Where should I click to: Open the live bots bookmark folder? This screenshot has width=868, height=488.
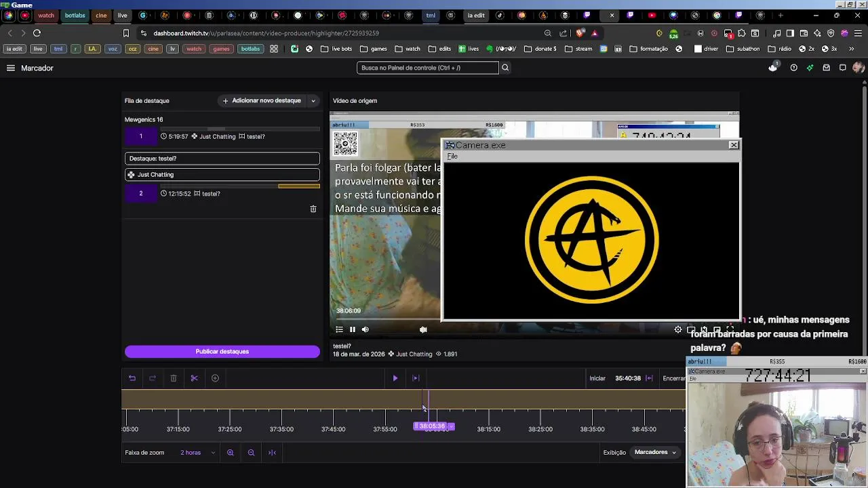(x=336, y=49)
